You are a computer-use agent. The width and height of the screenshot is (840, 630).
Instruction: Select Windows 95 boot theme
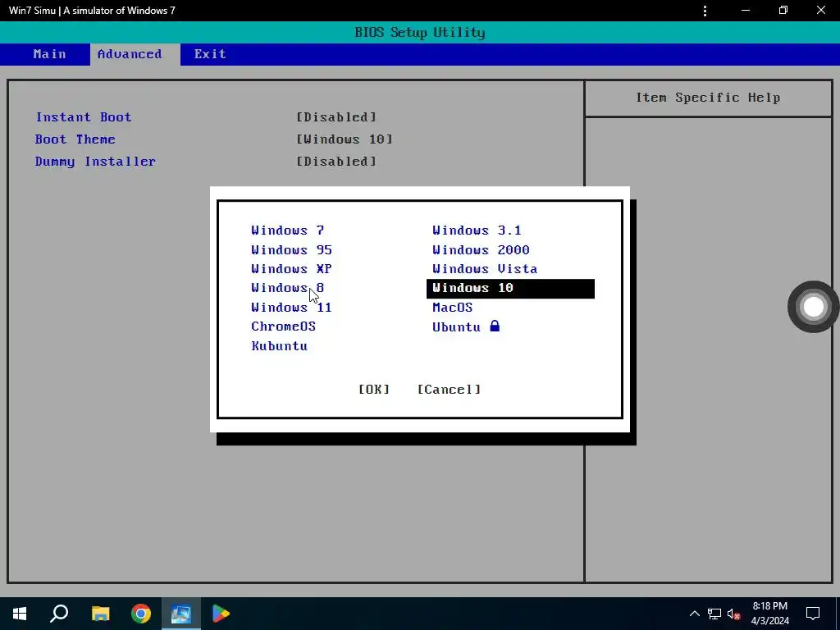(291, 249)
